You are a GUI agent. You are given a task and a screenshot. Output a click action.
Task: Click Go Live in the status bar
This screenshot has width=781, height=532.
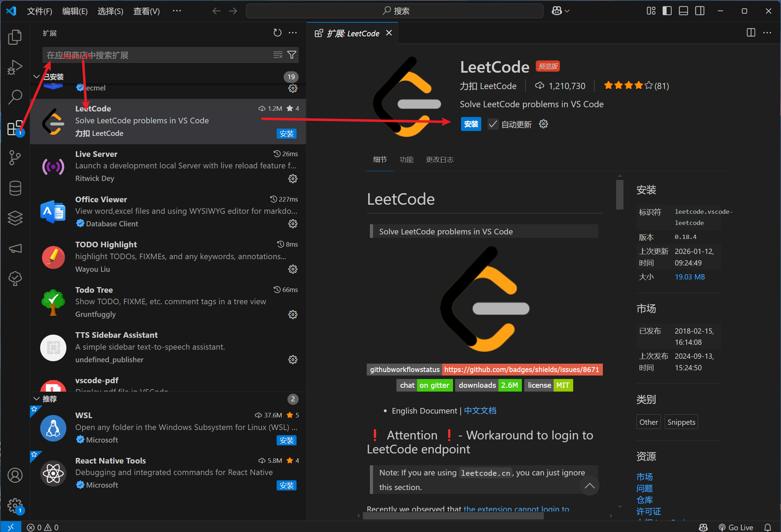click(736, 527)
